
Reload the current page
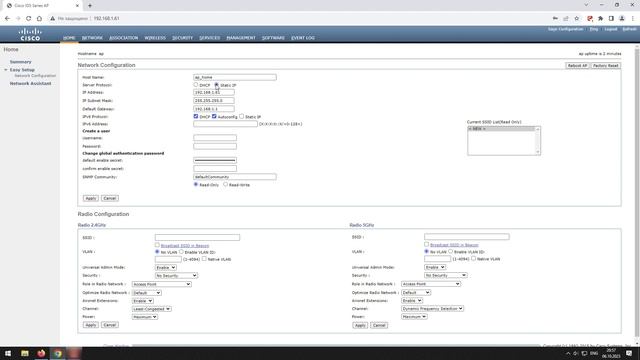click(x=28, y=18)
